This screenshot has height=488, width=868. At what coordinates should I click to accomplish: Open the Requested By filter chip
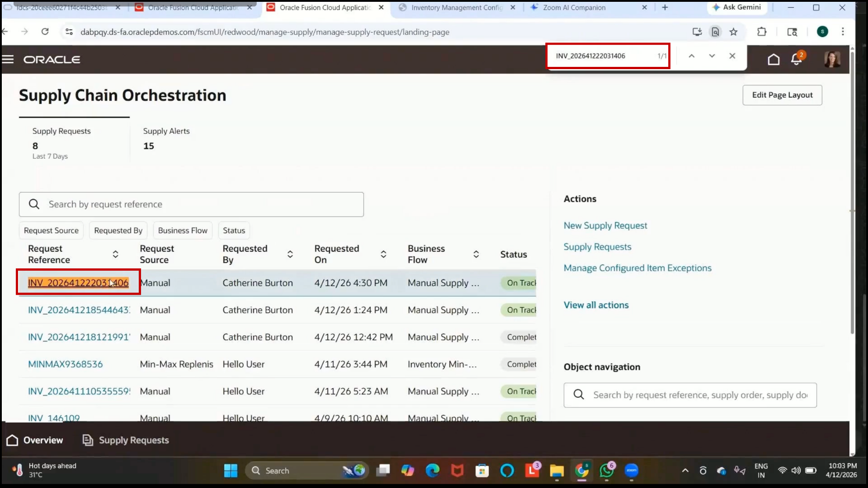pos(118,230)
